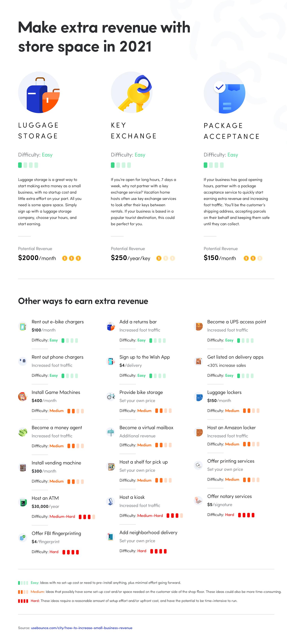Click the Rent out e-bike chargers title
Image resolution: width=287 pixels, height=644 pixels.
tap(58, 322)
